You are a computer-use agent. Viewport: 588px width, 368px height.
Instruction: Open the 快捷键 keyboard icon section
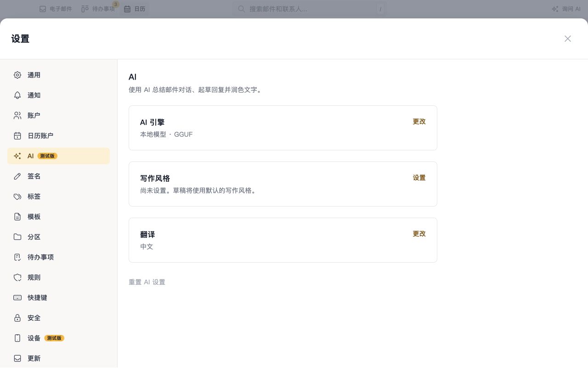click(x=17, y=298)
